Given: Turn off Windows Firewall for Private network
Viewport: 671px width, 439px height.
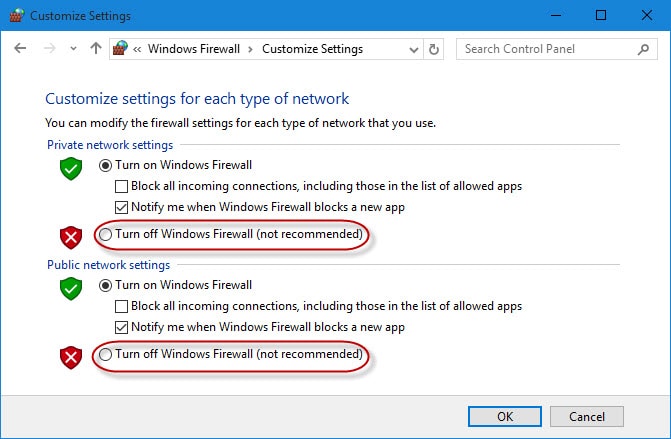Looking at the screenshot, I should tap(106, 234).
